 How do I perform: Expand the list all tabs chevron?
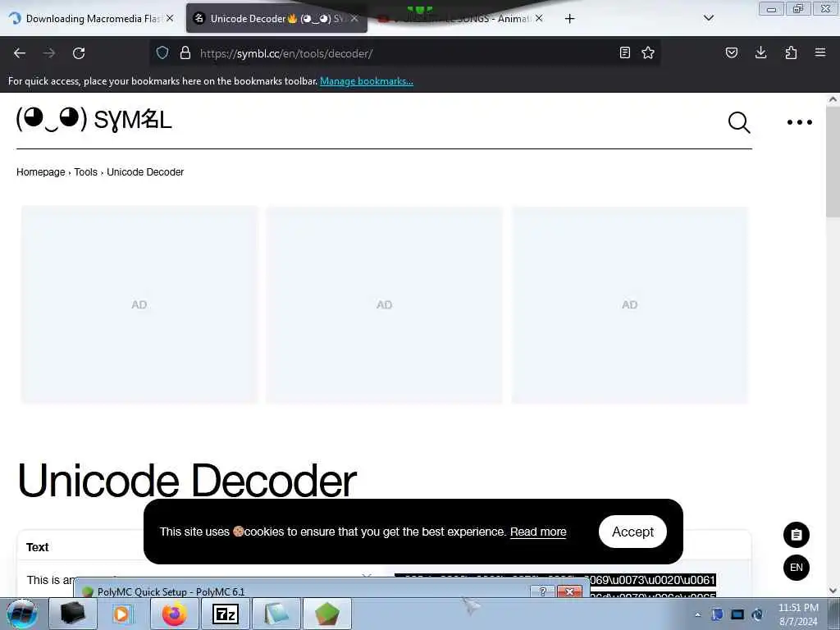click(709, 18)
